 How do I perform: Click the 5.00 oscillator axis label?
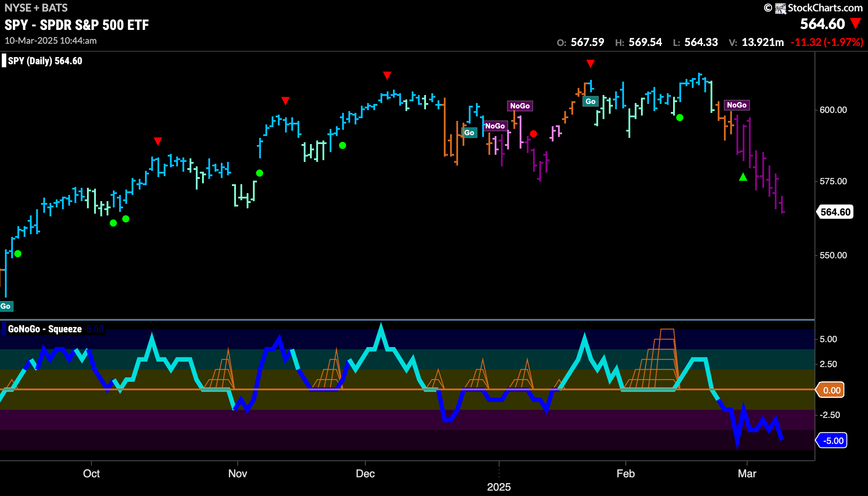click(x=828, y=339)
